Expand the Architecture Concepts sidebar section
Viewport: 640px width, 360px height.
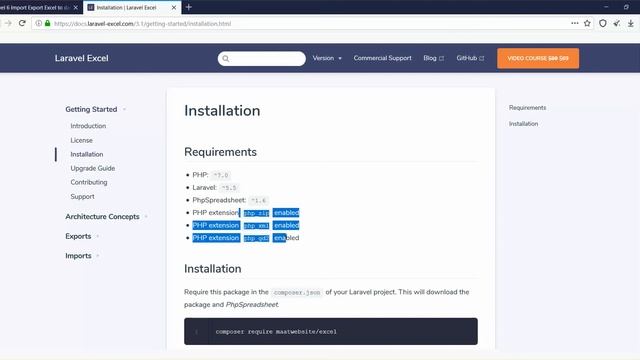pos(106,217)
